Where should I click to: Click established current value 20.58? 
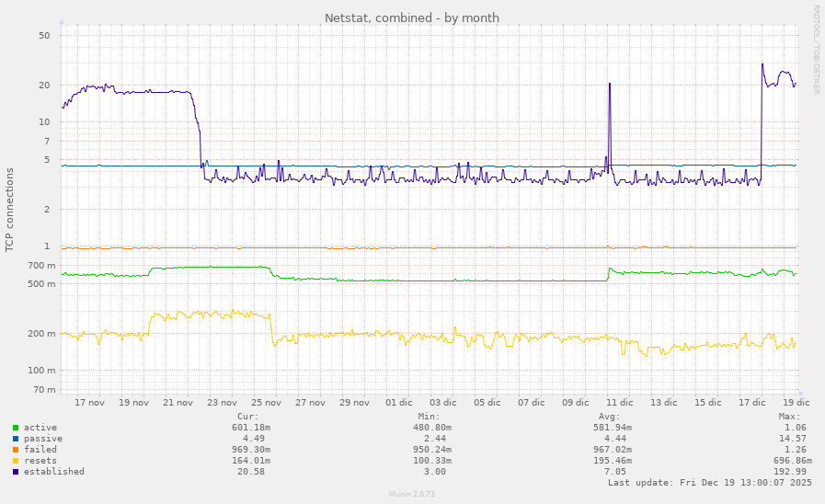[x=251, y=472]
